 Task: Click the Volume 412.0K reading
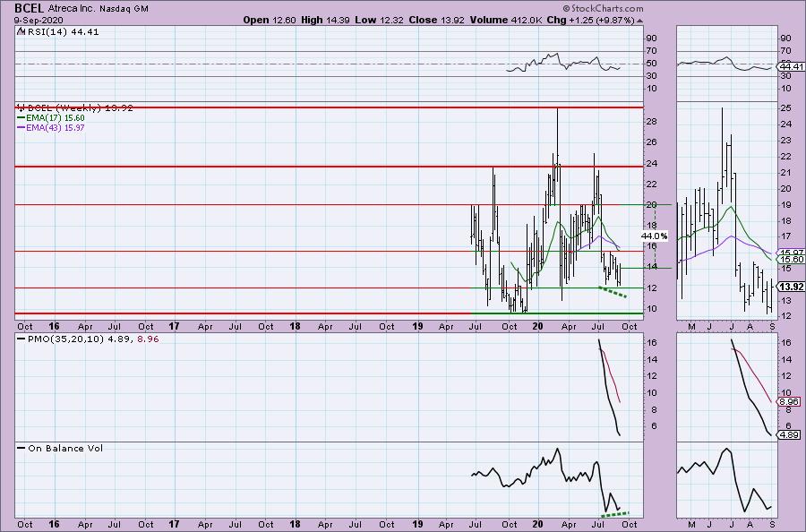tap(505, 20)
